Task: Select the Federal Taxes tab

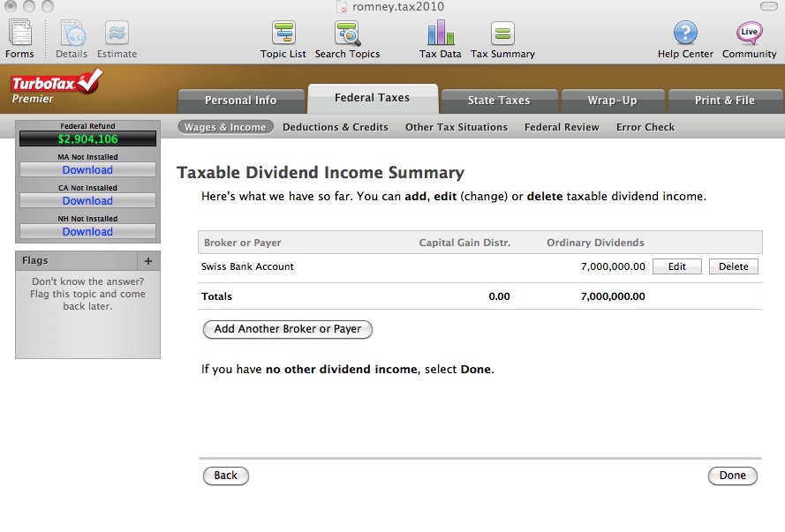Action: pyautogui.click(x=373, y=98)
